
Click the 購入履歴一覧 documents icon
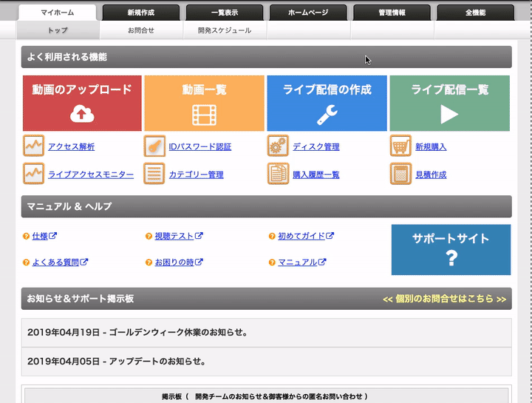(278, 174)
